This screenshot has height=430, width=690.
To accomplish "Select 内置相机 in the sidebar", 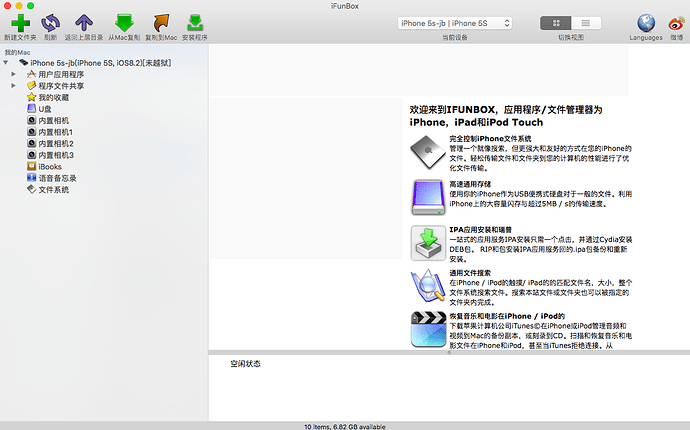I will [x=54, y=120].
